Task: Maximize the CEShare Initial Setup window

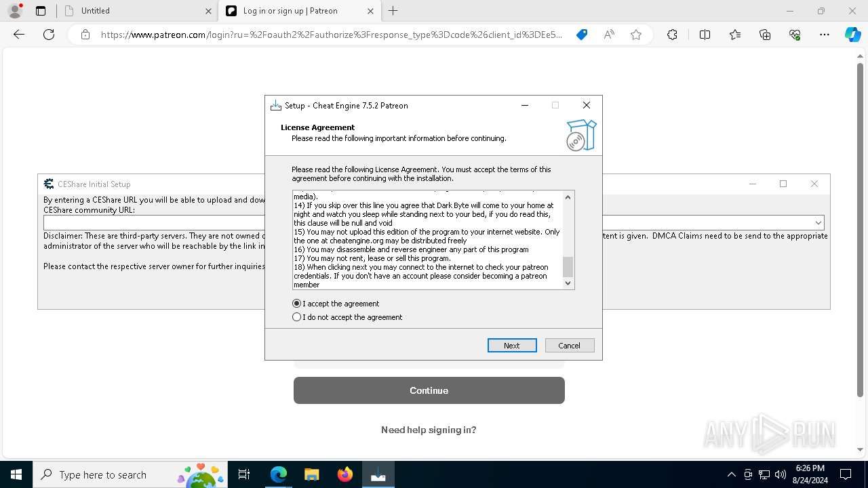Action: coord(783,184)
